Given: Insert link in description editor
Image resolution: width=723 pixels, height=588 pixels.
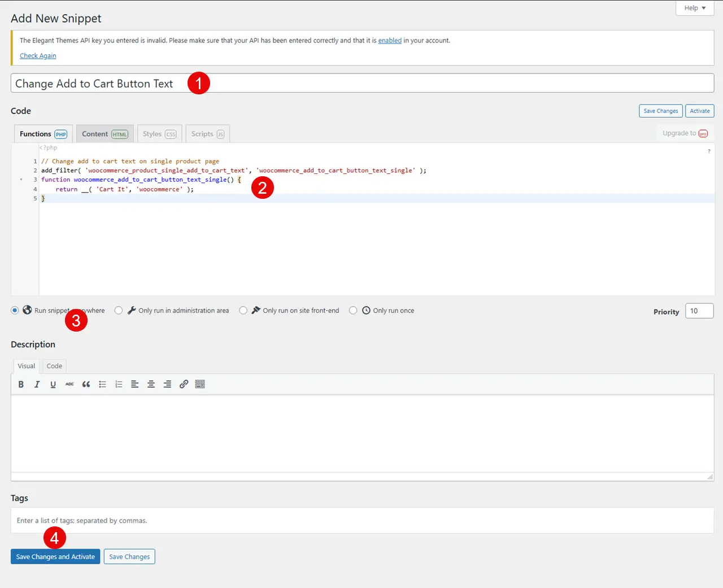Looking at the screenshot, I should pyautogui.click(x=184, y=384).
